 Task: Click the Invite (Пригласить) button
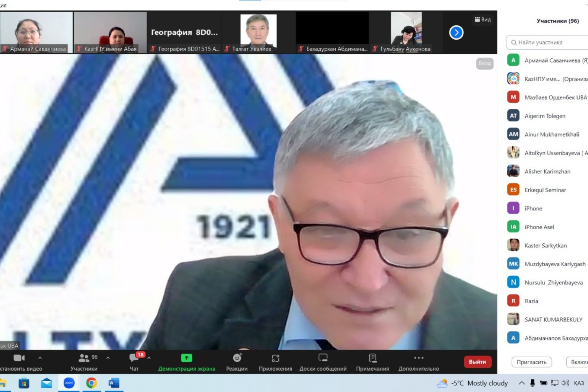(x=531, y=362)
